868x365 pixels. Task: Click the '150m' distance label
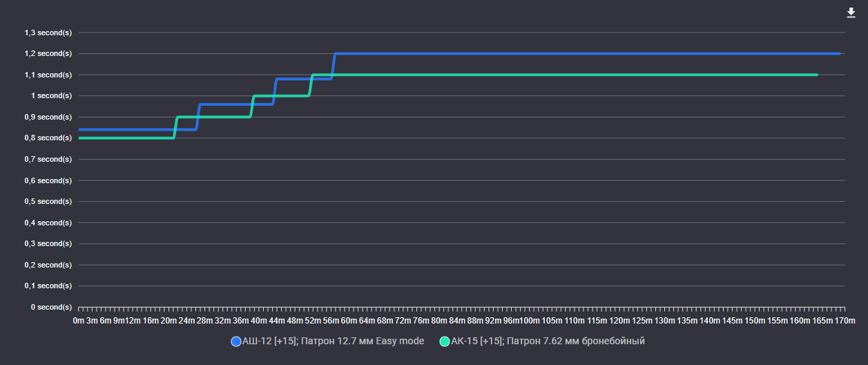[x=755, y=321]
